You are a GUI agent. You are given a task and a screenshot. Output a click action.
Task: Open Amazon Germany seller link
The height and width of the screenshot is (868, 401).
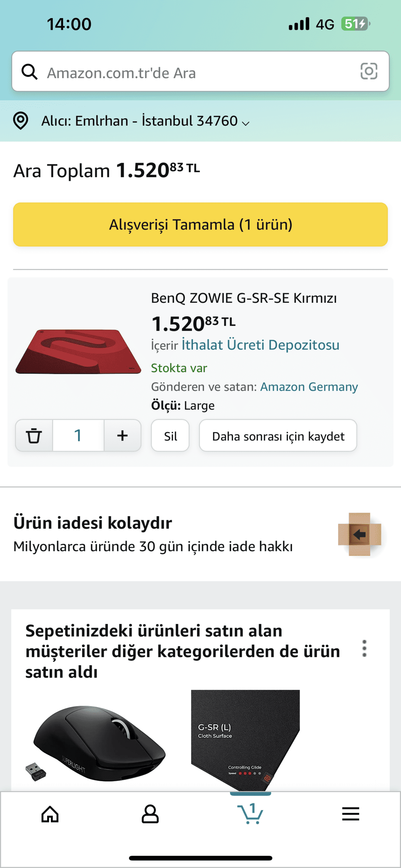pos(309,387)
